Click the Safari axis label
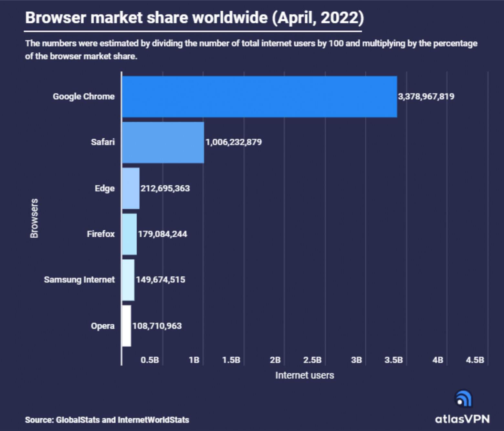The image size is (504, 431). 103,142
